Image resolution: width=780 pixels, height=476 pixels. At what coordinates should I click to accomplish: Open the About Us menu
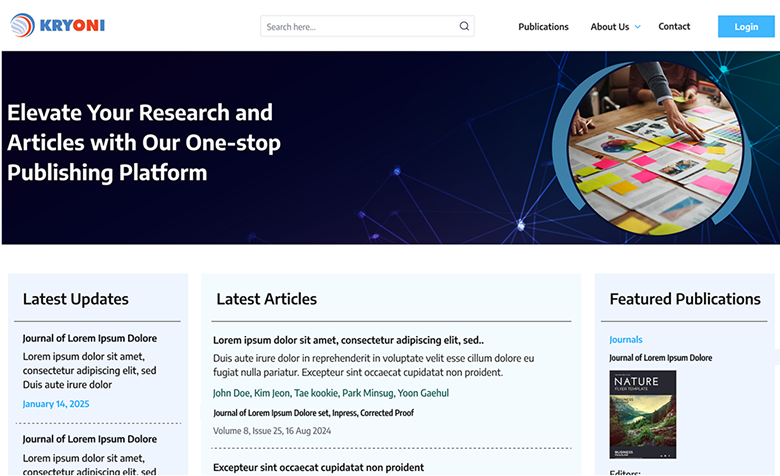(609, 27)
